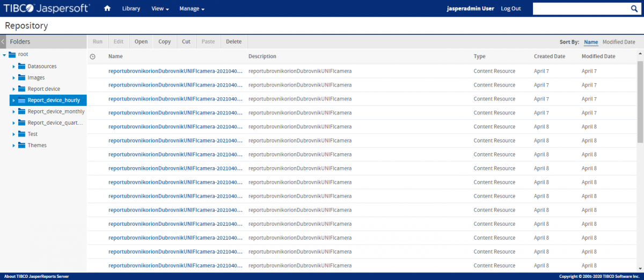Screen dimensions: 644x280
Task: Click the Log Out link
Action: click(x=510, y=9)
